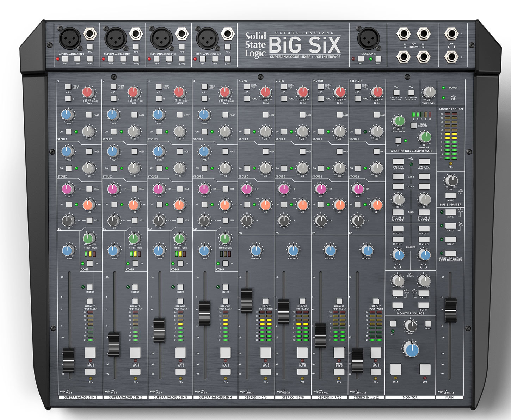The width and height of the screenshot is (511, 420).
Task: Click the Phones 1 blue level knob
Action: pyautogui.click(x=399, y=254)
